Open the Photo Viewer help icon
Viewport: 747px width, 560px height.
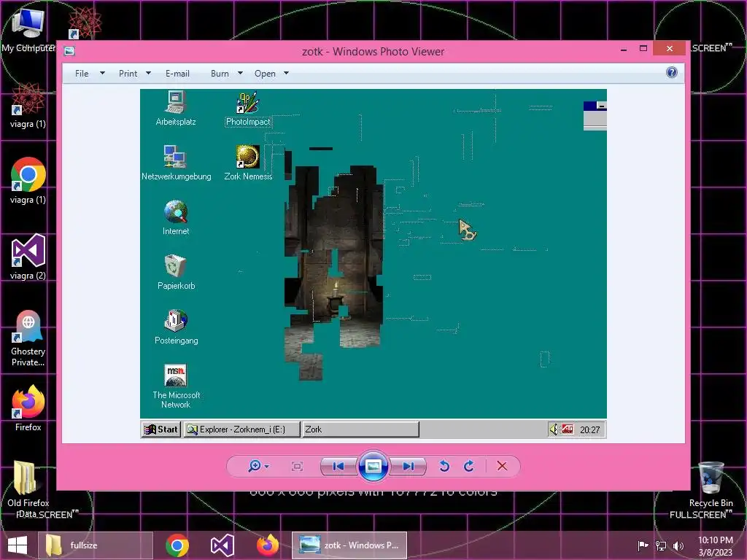671,72
